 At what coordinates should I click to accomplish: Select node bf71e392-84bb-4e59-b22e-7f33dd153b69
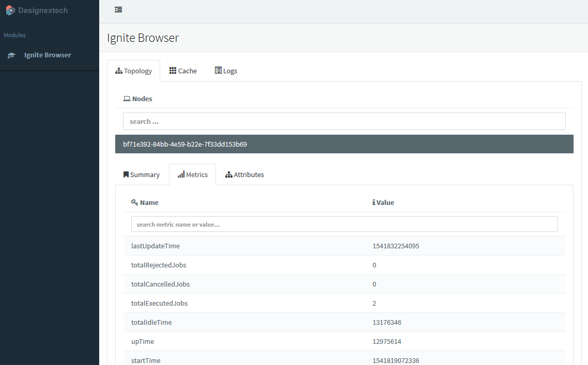(x=344, y=144)
